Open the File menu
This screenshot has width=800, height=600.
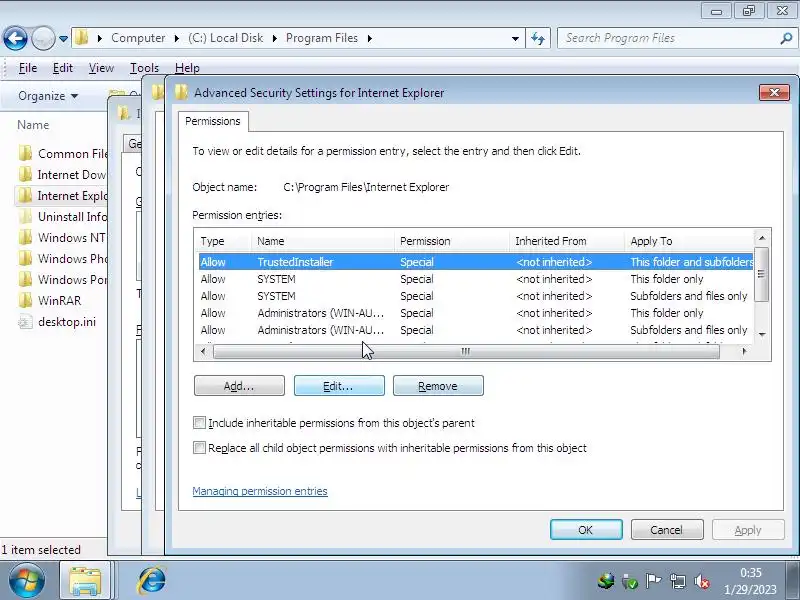click(28, 68)
